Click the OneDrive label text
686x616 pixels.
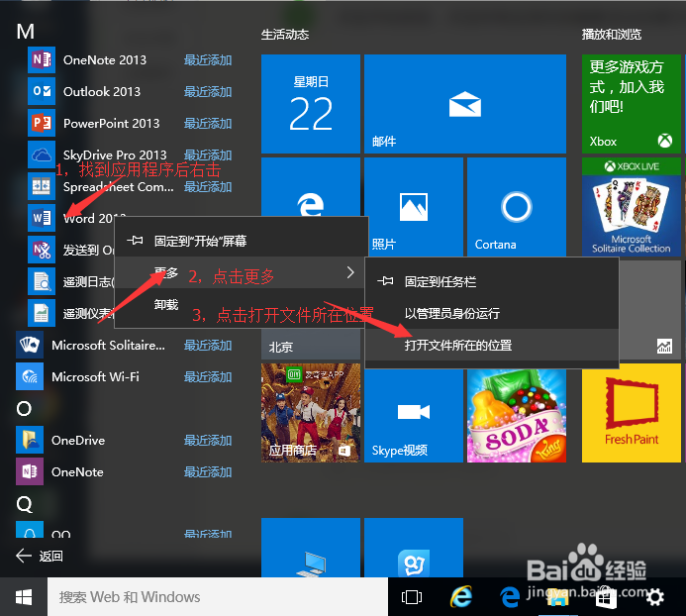[x=78, y=441]
